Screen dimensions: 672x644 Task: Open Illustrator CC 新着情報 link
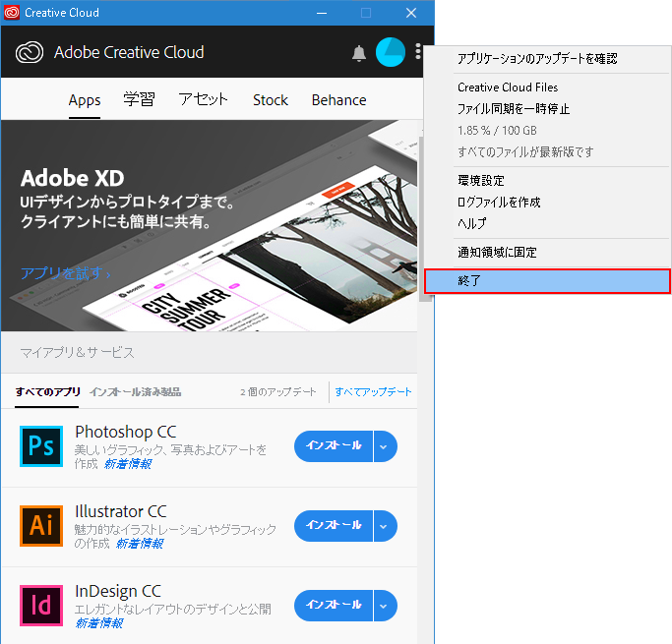pos(140,544)
